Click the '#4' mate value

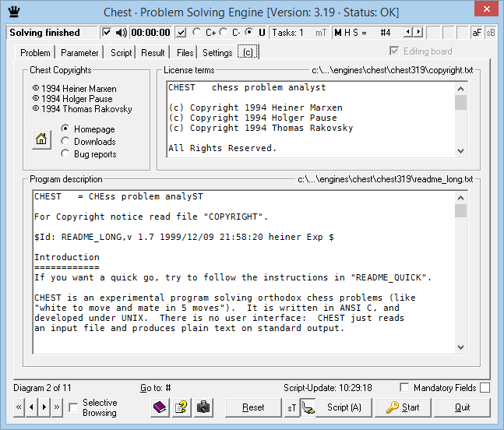coord(385,33)
